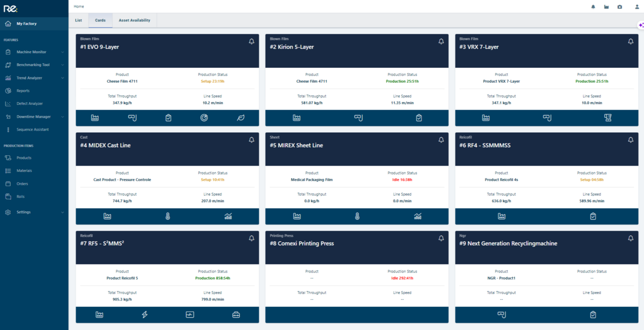Click the bell on #4 MIDEX Cast Line card
Viewport: 644px width, 330px height.
[252, 140]
